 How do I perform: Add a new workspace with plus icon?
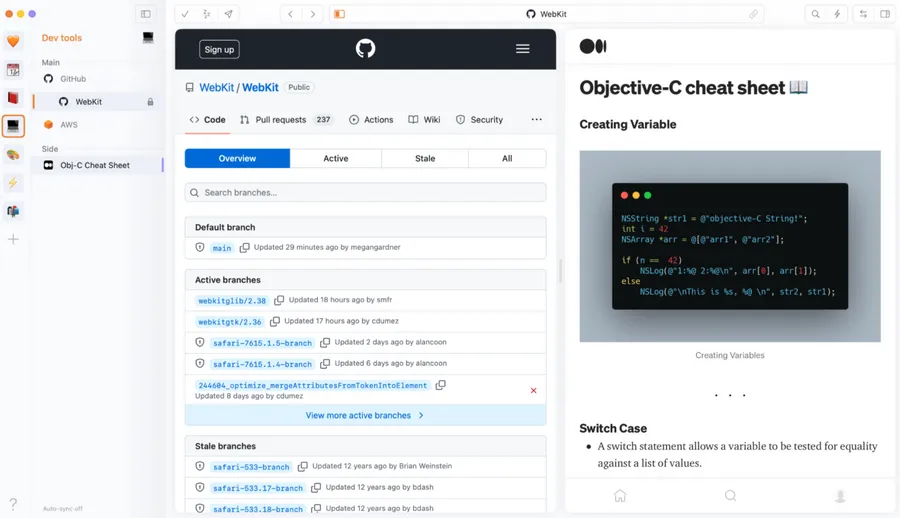[13, 239]
